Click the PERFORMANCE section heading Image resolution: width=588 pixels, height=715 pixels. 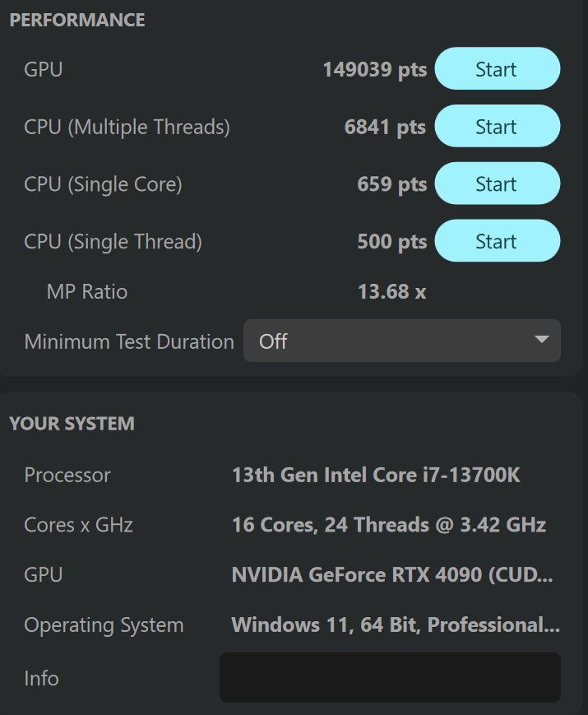77,20
